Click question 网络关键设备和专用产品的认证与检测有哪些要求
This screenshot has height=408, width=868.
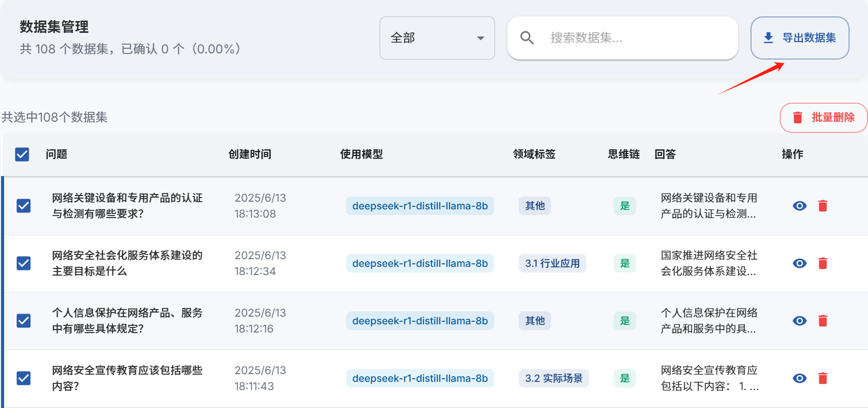pyautogui.click(x=127, y=206)
